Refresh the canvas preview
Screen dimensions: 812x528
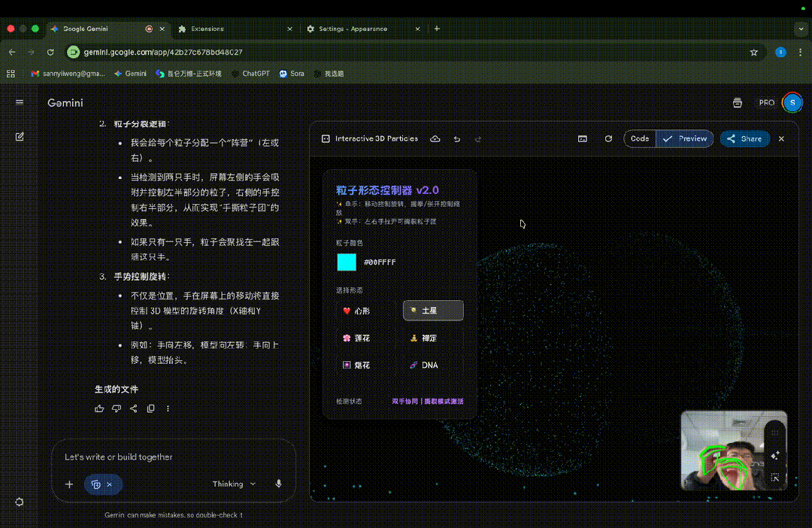[x=608, y=139]
